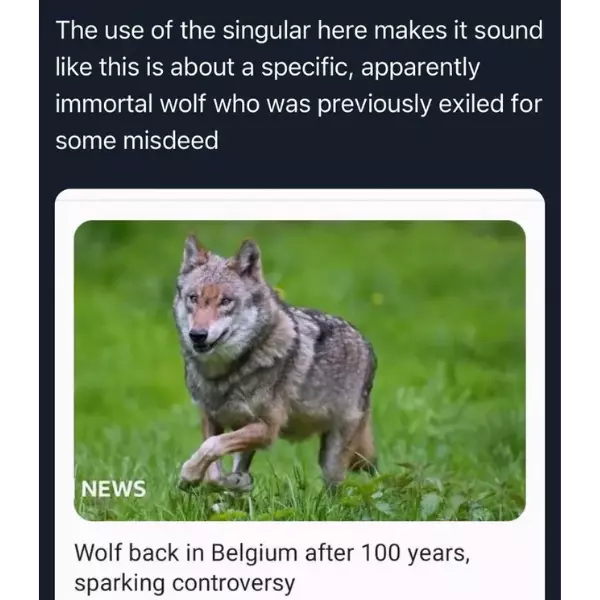600x600 pixels.
Task: Click the word 'exiled' in the post
Action: click(x=470, y=103)
